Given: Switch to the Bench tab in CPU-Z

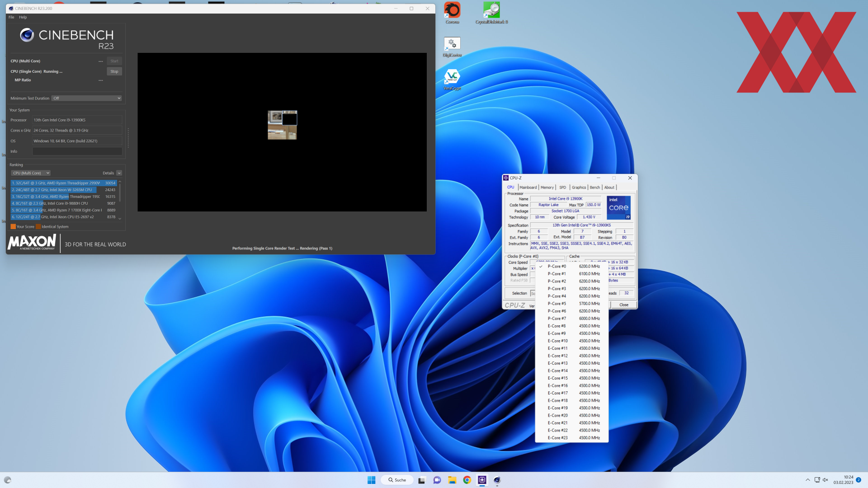Looking at the screenshot, I should click(595, 188).
